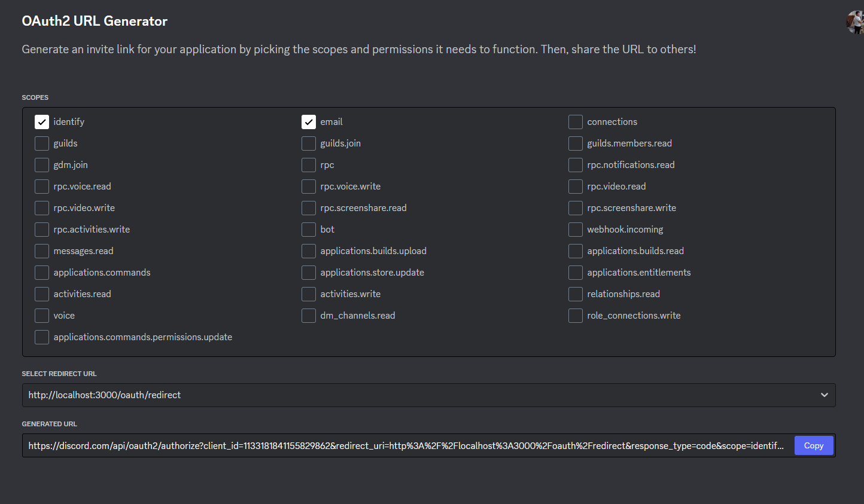Screen dimensions: 864x504
Task: Check the guilds.members.read scope
Action: (576, 143)
